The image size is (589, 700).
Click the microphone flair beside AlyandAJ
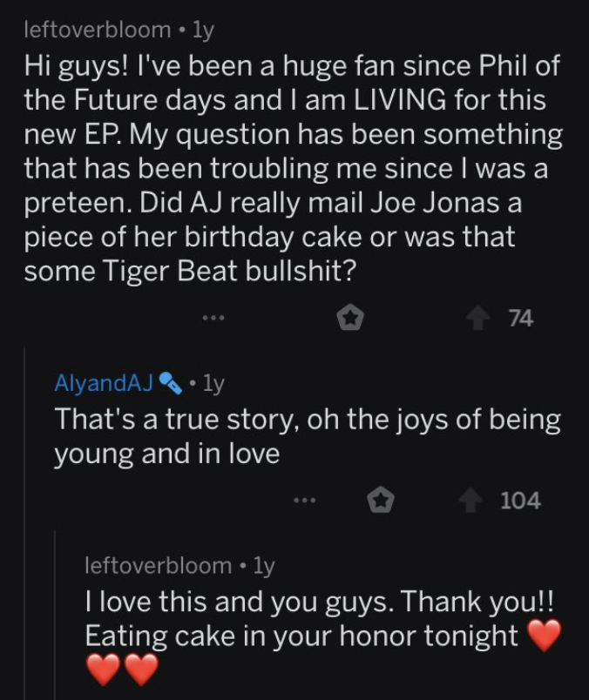tap(170, 383)
